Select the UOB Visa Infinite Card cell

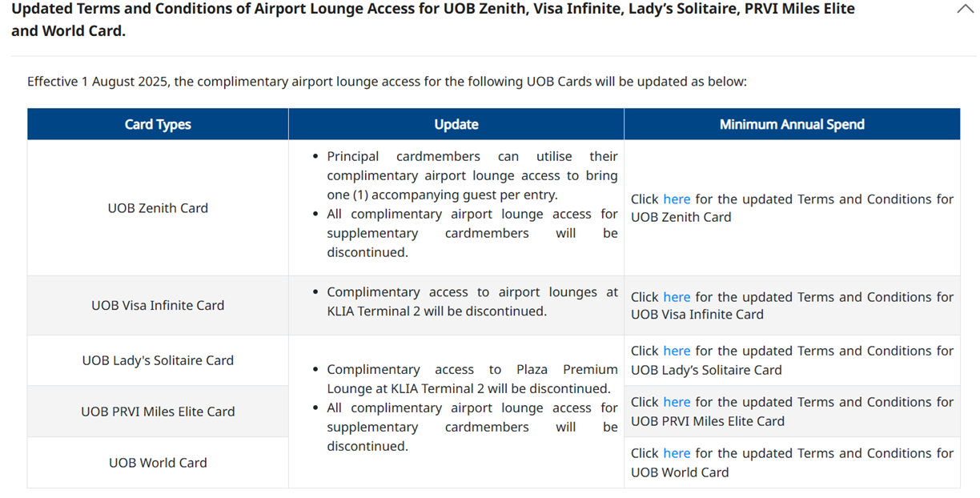pyautogui.click(x=158, y=306)
